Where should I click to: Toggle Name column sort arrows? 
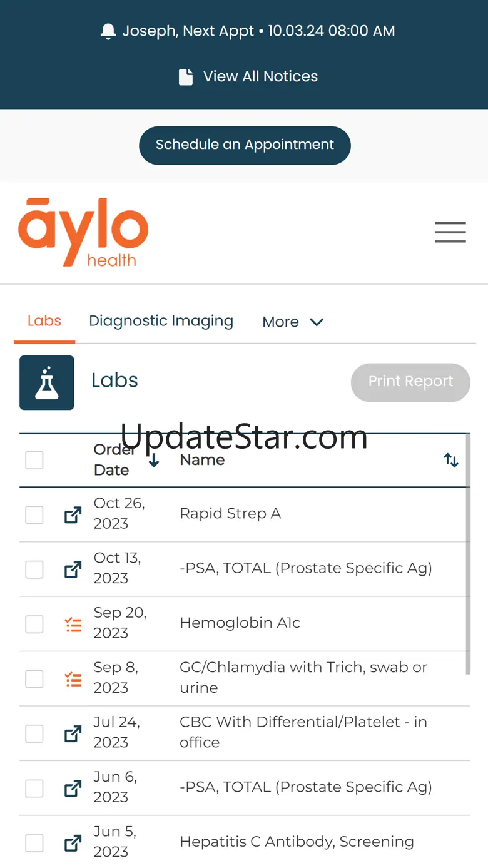451,461
